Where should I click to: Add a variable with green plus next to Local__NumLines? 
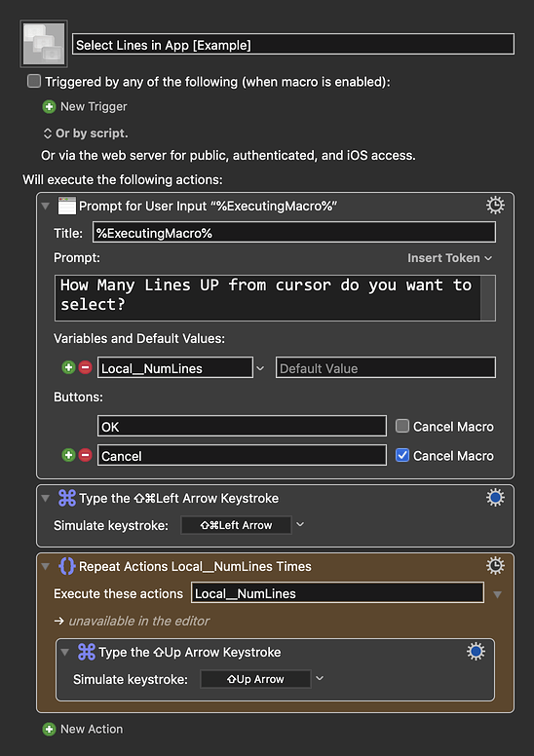pyautogui.click(x=68, y=367)
